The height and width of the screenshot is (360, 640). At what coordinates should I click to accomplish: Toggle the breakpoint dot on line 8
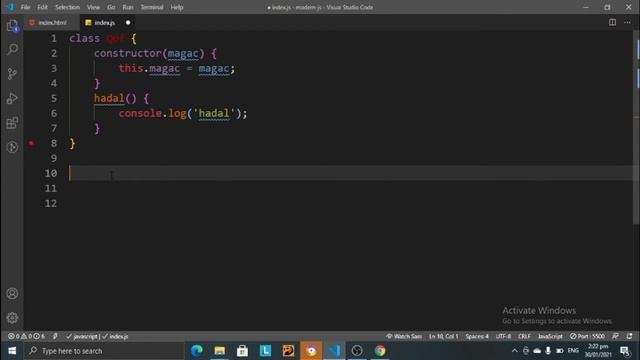[31, 143]
